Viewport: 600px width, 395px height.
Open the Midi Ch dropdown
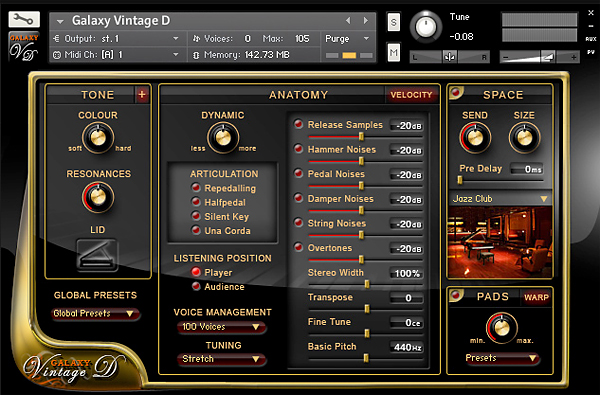(117, 55)
